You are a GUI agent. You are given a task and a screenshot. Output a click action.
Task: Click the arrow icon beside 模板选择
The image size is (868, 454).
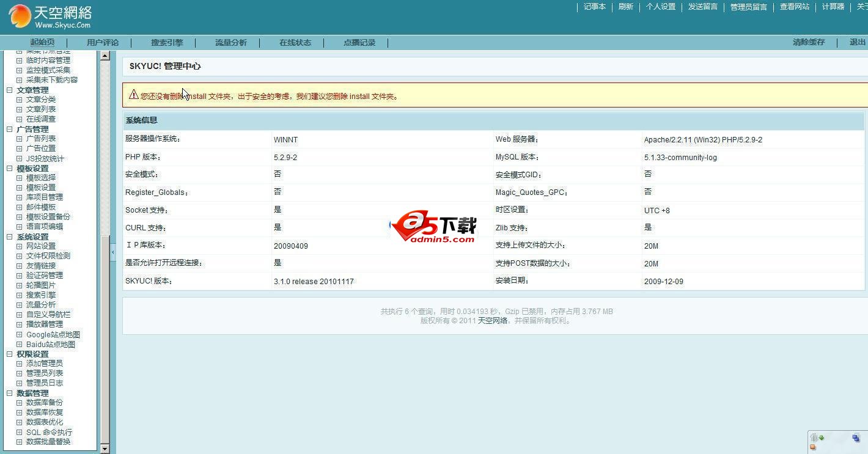20,178
